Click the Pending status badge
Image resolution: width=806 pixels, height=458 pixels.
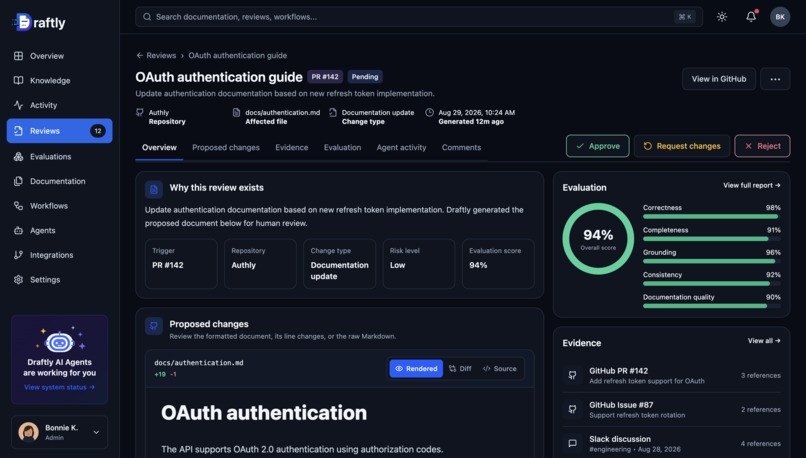[x=365, y=77]
